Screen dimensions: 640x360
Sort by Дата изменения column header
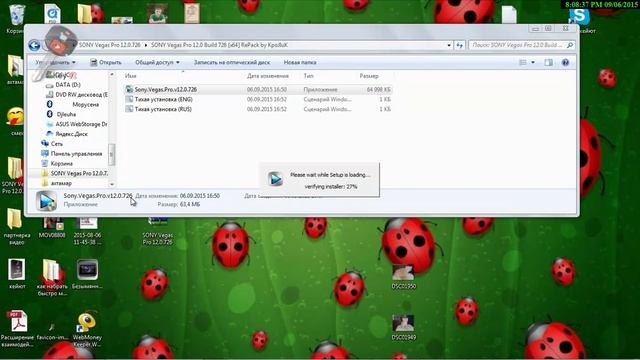click(267, 76)
